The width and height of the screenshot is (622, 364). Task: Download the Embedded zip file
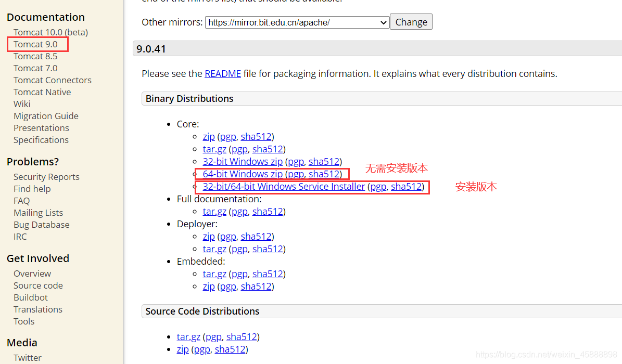[x=209, y=287]
